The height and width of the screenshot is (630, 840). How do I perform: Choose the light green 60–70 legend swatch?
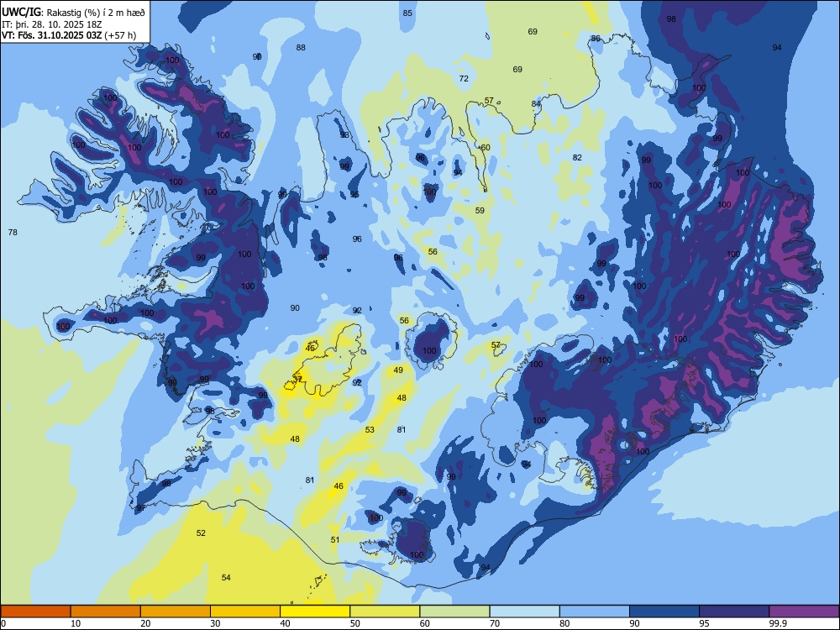[x=454, y=612]
